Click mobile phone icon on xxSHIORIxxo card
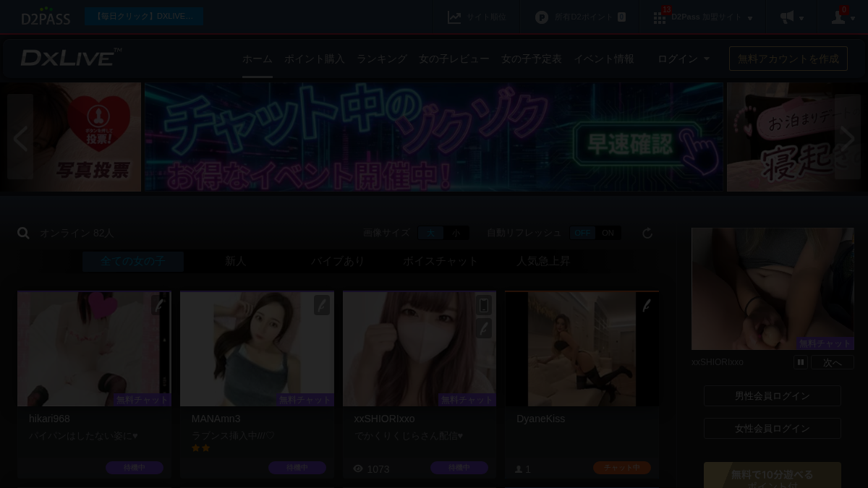 (x=484, y=305)
